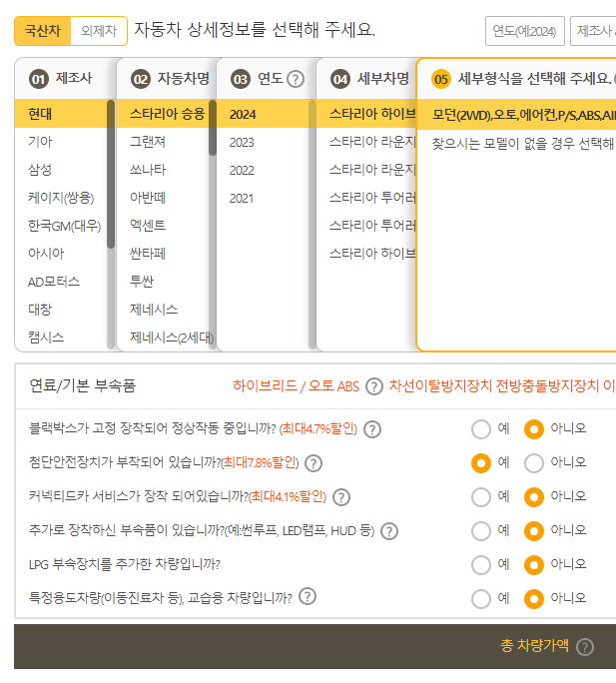This screenshot has width=616, height=683.
Task: Select 아니오 for 첨단안전장치 question
Action: click(534, 463)
